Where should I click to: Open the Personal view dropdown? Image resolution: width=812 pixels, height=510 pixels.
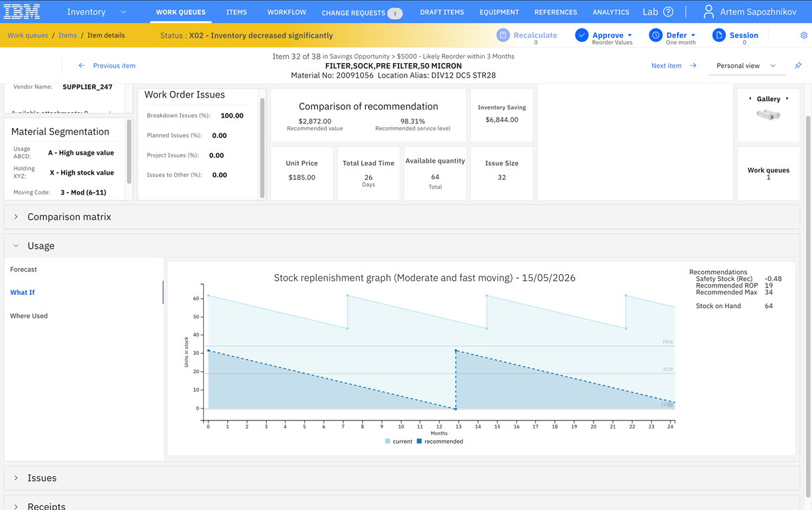click(x=746, y=66)
